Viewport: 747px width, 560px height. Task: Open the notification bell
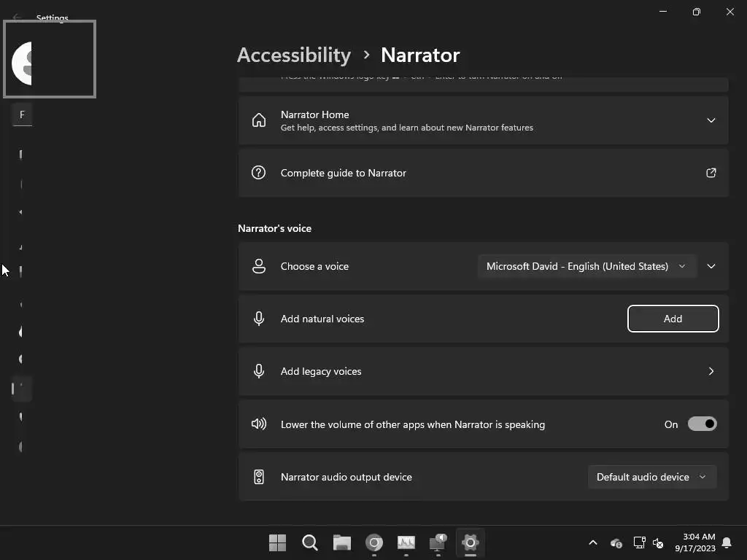click(727, 542)
